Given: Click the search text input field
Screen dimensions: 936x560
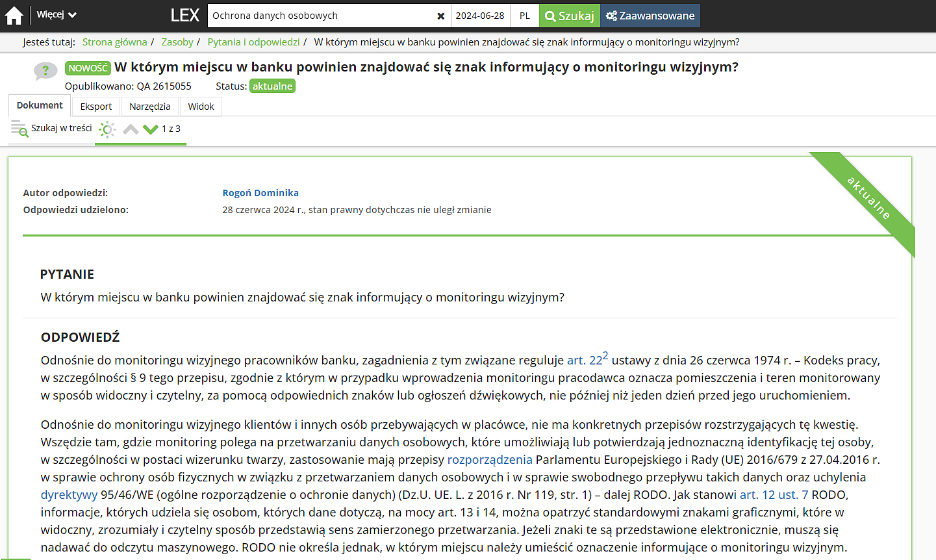Looking at the screenshot, I should click(x=322, y=16).
